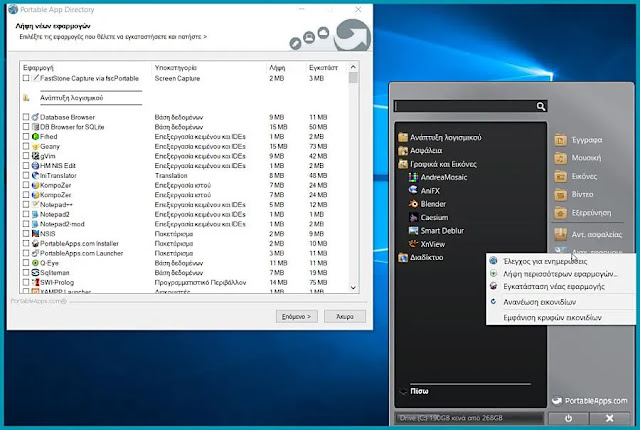Image resolution: width=640 pixels, height=430 pixels.
Task: Launch Caesium from the menu
Action: click(x=429, y=217)
